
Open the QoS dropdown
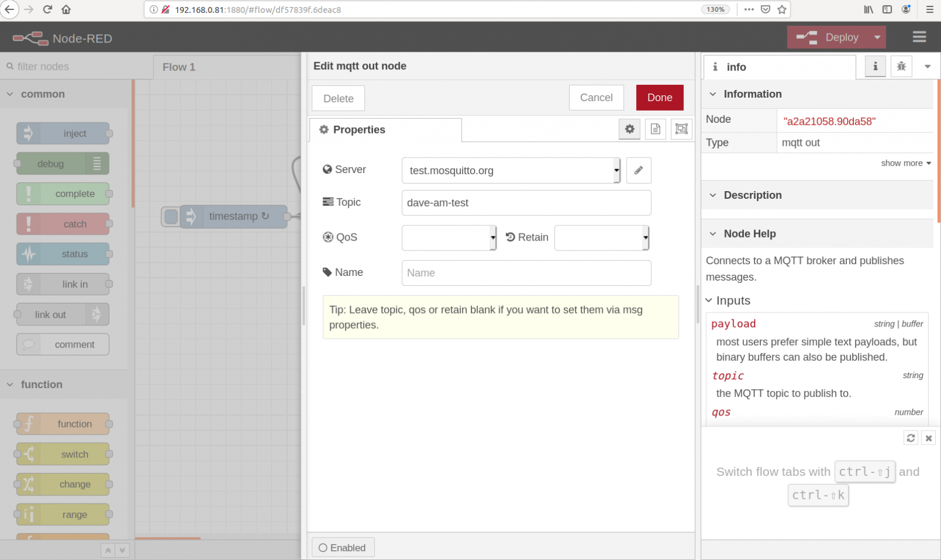(449, 238)
